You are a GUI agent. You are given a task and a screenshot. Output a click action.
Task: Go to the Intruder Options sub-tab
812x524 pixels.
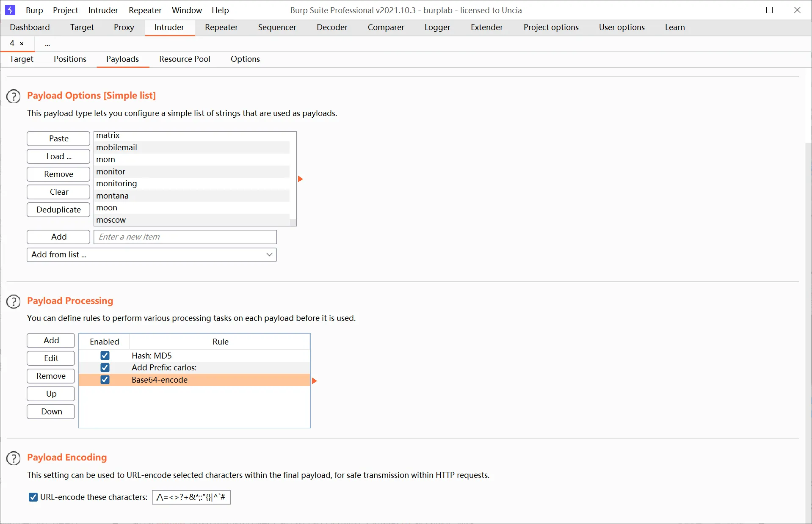pos(245,59)
